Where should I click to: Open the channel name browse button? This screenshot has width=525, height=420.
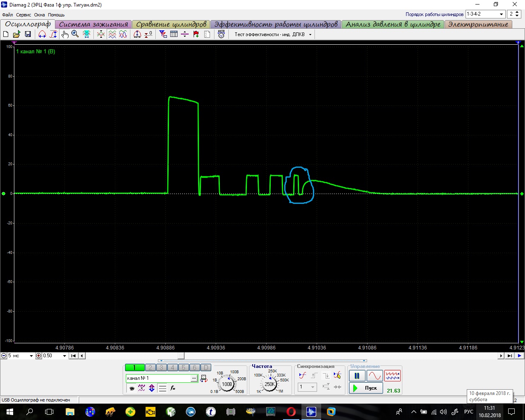[194, 378]
